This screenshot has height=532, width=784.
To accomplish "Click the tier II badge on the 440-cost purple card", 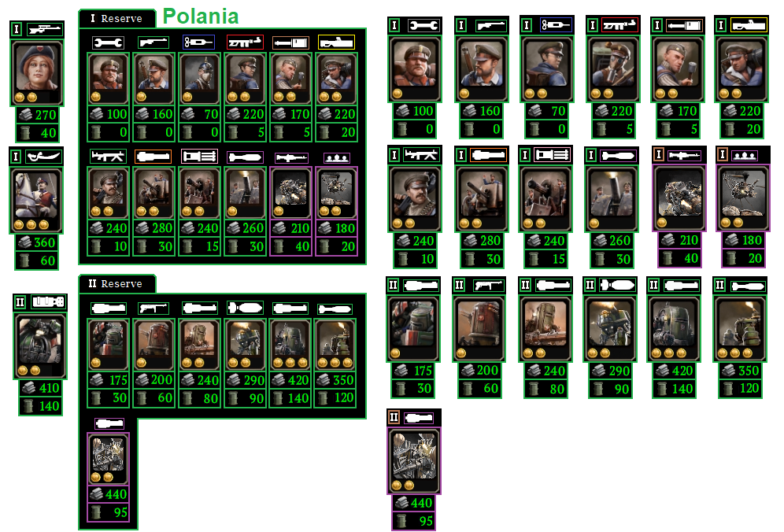I will pyautogui.click(x=394, y=417).
